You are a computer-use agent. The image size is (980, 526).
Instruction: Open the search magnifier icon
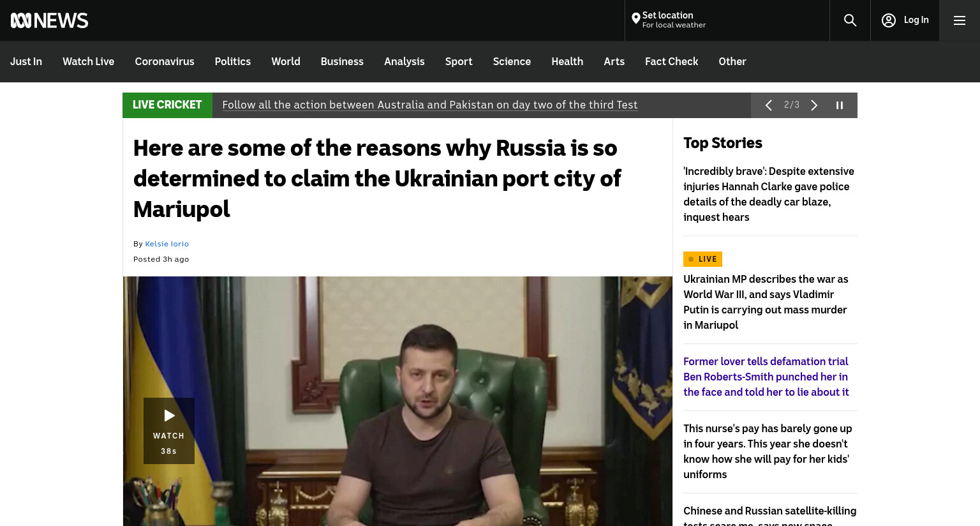pos(850,20)
